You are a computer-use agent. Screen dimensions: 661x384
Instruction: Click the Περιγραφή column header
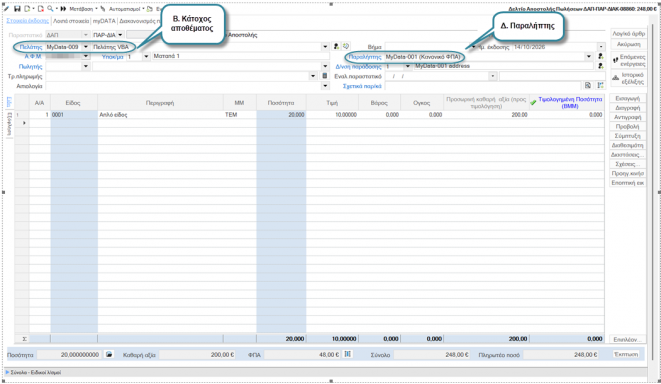160,103
